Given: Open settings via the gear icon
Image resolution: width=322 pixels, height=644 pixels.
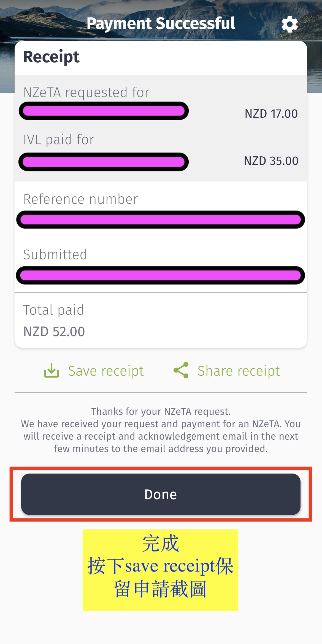Looking at the screenshot, I should tap(289, 24).
